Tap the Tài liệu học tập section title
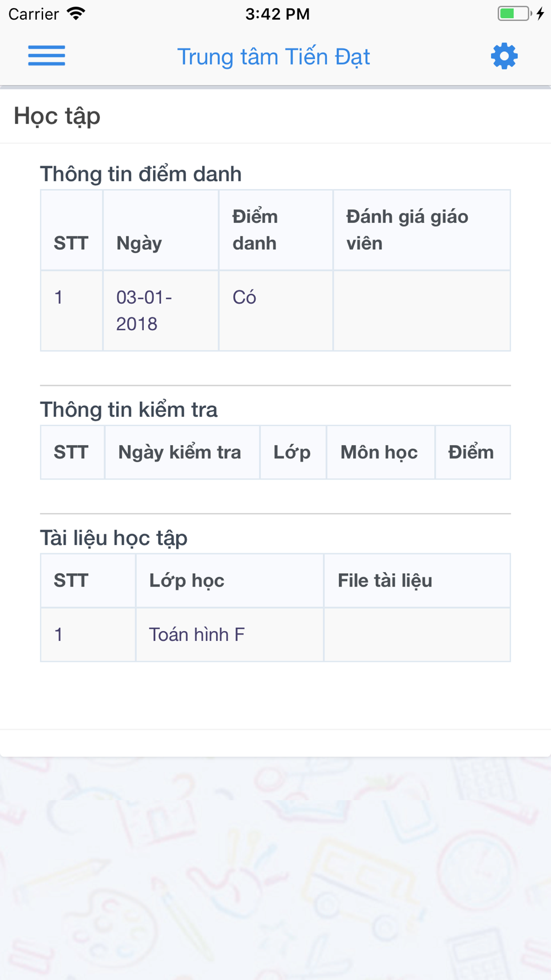This screenshot has width=551, height=980. [114, 538]
